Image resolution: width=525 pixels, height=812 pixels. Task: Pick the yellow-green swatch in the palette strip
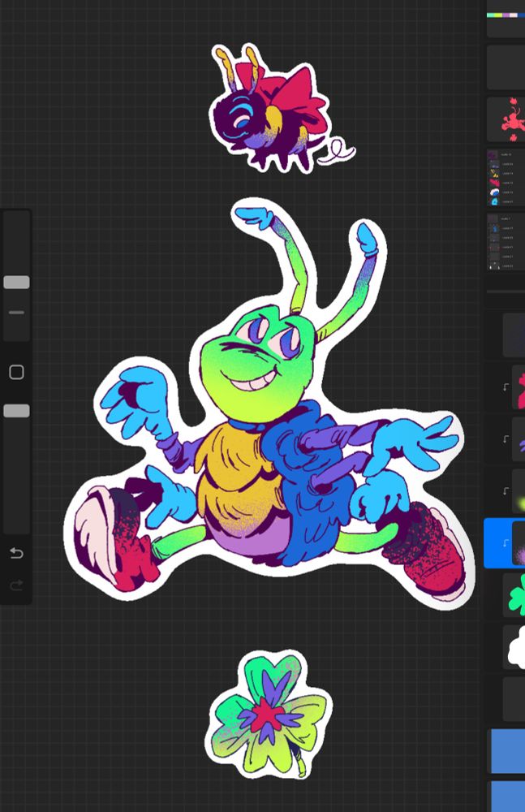tap(498, 15)
